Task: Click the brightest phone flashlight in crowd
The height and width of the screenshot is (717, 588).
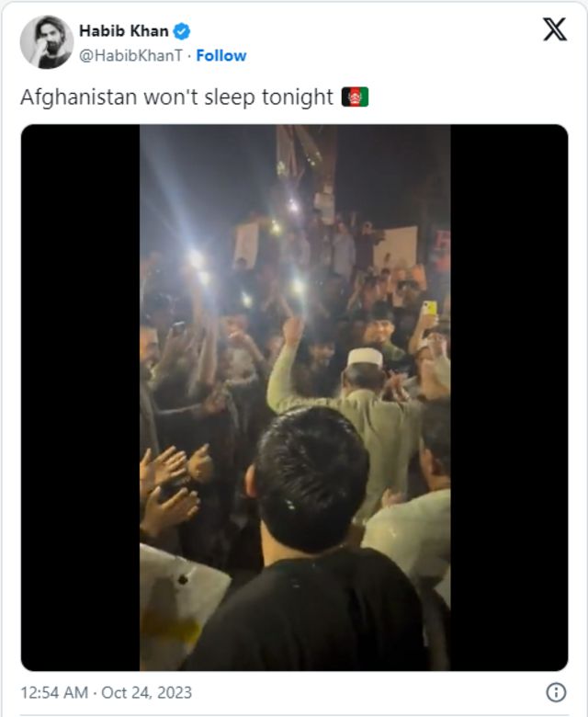Action: pyautogui.click(x=197, y=258)
